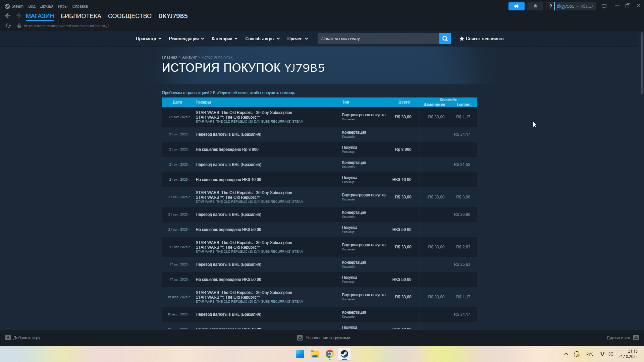The image size is (644, 362).
Task: Open the Friends and chat icon
Action: click(x=636, y=338)
